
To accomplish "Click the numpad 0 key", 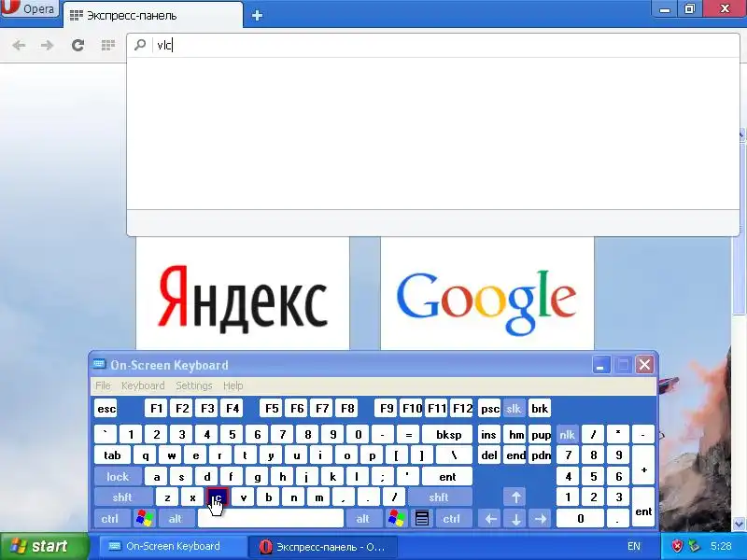I will 580,519.
